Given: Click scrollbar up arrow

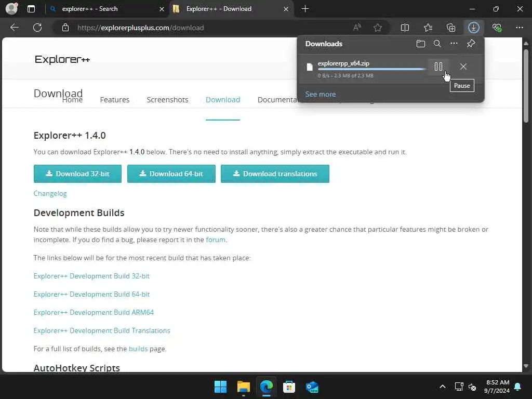Looking at the screenshot, I should tap(526, 44).
